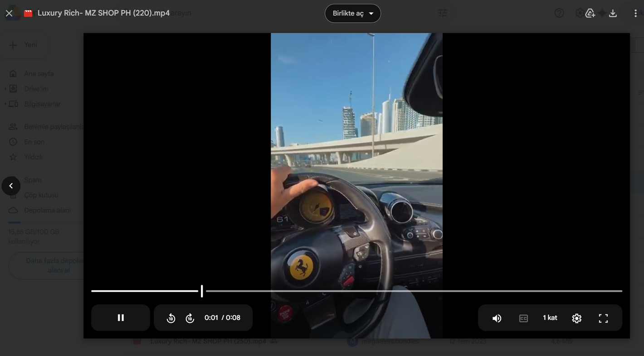Go to previous file with arrow
Viewport: 644px width, 356px height.
tap(11, 186)
